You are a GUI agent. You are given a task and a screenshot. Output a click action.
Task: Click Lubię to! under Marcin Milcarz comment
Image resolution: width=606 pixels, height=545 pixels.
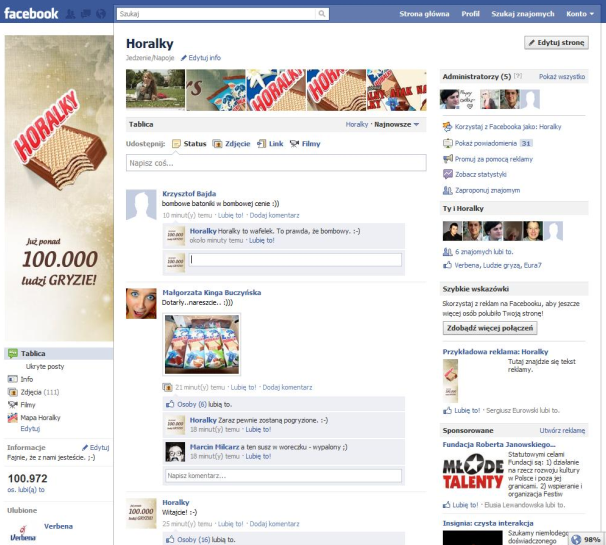tap(258, 456)
